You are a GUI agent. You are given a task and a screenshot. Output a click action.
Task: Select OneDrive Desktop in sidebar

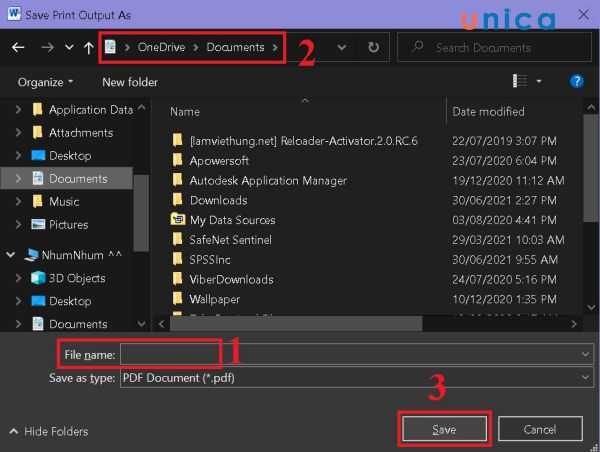(x=70, y=156)
